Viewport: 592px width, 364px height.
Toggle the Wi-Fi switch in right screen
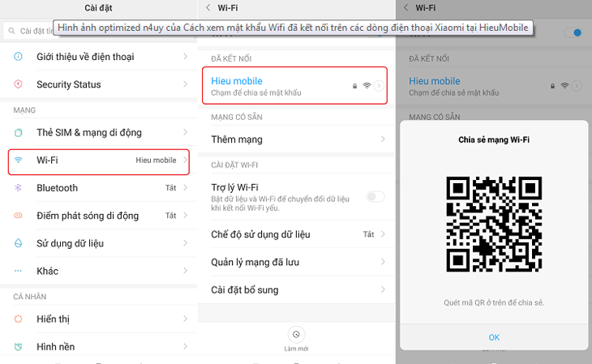tap(573, 32)
